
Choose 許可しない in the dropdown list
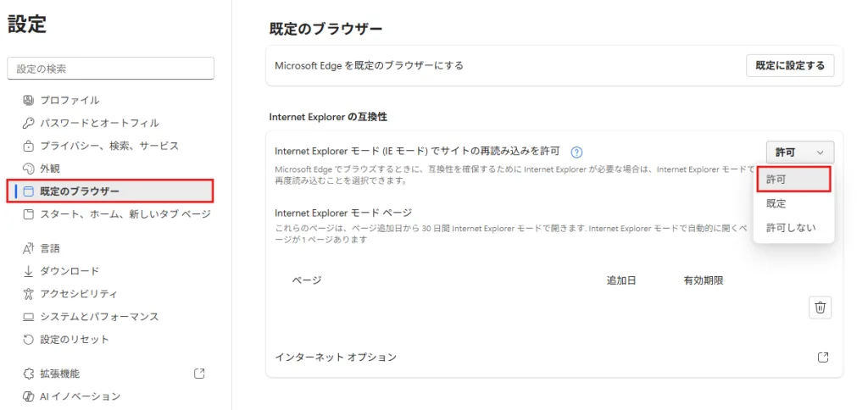click(x=793, y=228)
